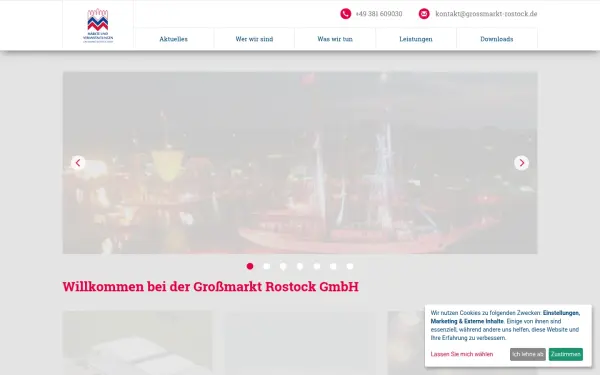Go to next slide with right arrow
Screen dimensions: 600x375
click(522, 163)
